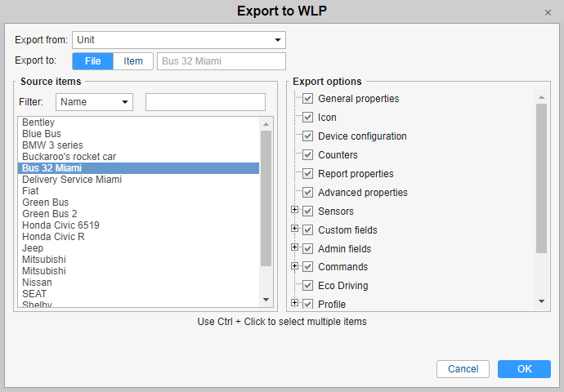The image size is (564, 392).
Task: Close the Export to WLP dialog
Action: (x=548, y=13)
